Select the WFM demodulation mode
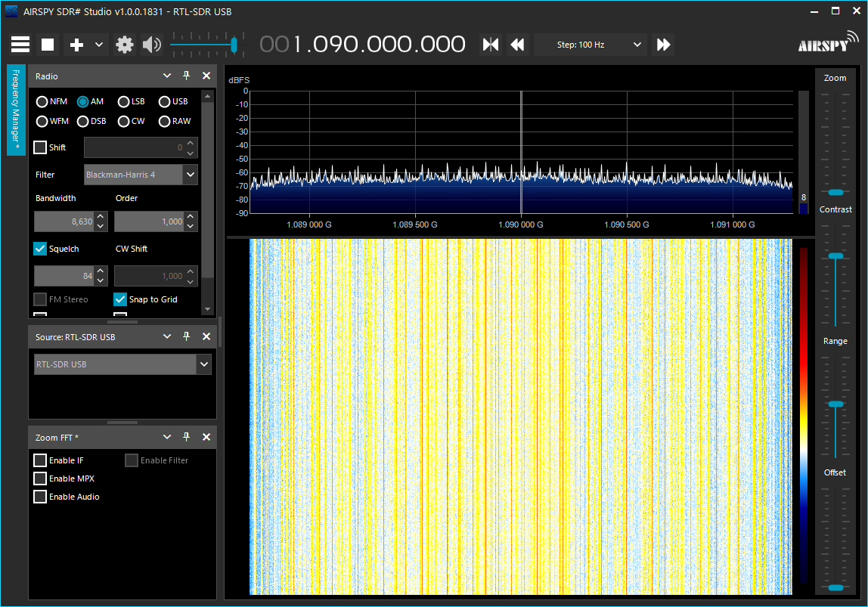The image size is (868, 607). [x=52, y=121]
